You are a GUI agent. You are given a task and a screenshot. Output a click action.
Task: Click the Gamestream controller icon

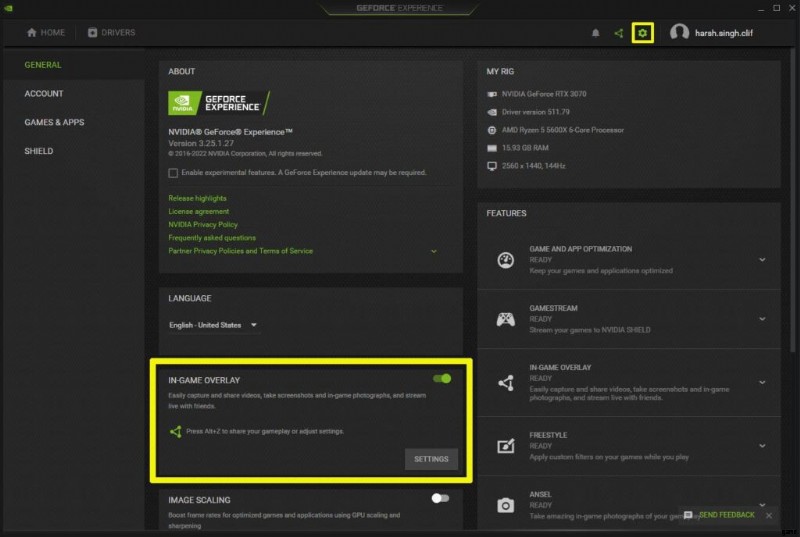506,320
